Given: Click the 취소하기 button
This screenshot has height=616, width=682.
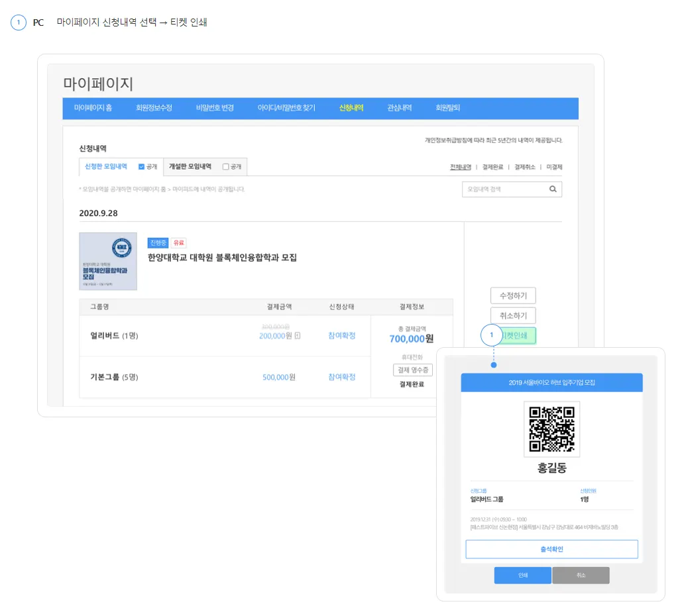Looking at the screenshot, I should coord(513,315).
